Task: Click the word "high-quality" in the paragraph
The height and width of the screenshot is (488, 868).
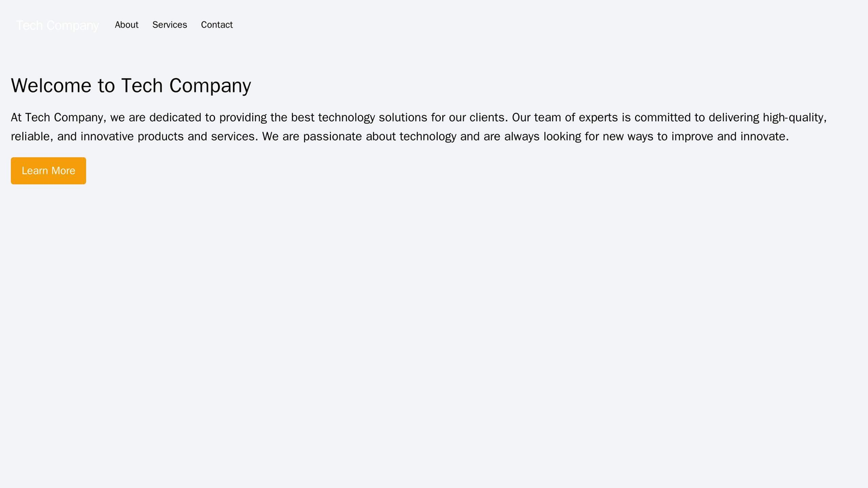Action: coord(792,117)
